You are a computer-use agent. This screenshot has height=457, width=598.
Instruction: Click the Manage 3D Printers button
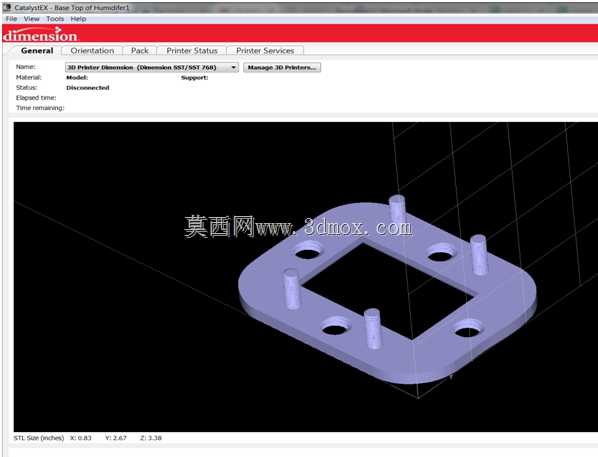click(282, 68)
